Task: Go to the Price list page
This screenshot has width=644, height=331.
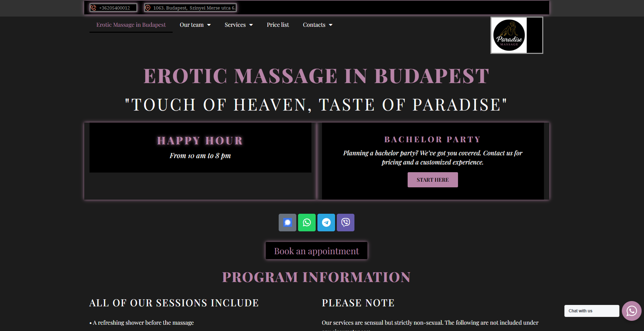Action: [x=278, y=25]
